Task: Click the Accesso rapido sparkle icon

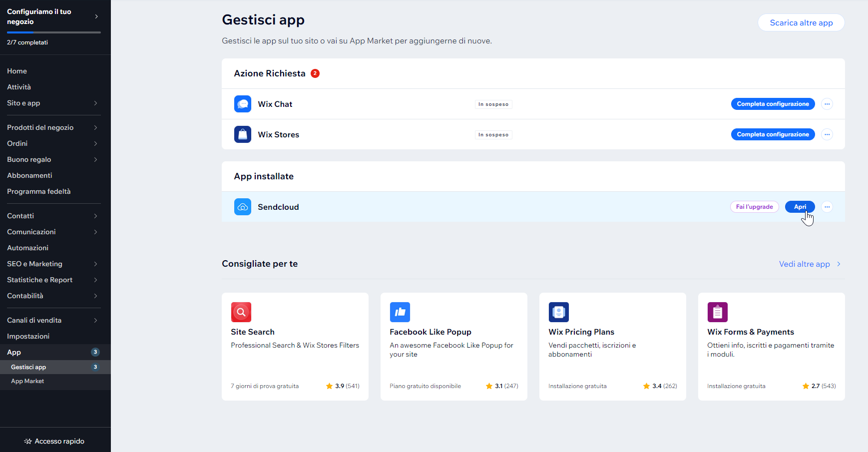Action: click(28, 442)
